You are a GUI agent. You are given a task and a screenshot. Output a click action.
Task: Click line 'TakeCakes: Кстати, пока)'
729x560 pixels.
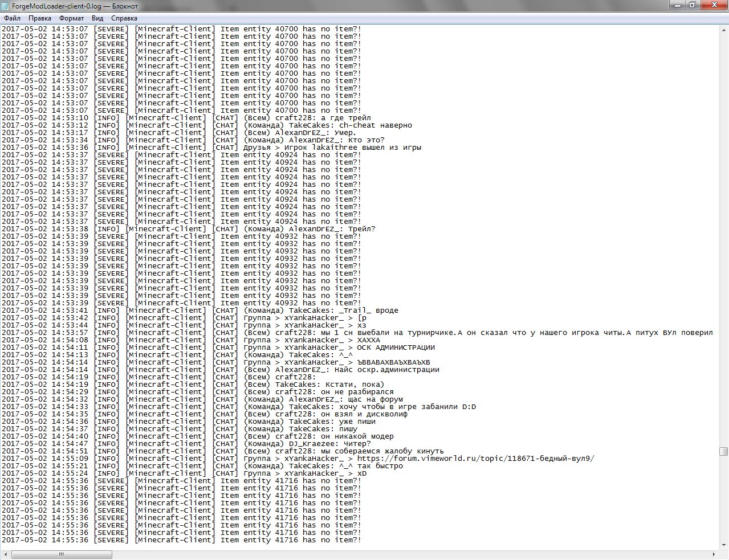coord(193,385)
